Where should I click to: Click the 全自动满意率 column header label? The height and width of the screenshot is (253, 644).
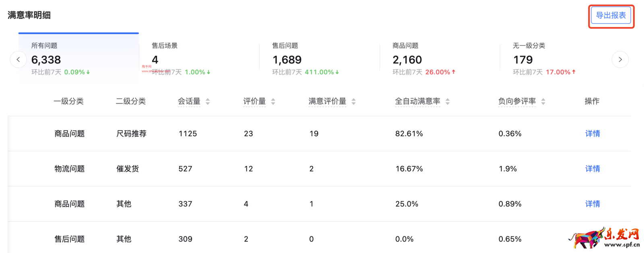417,102
